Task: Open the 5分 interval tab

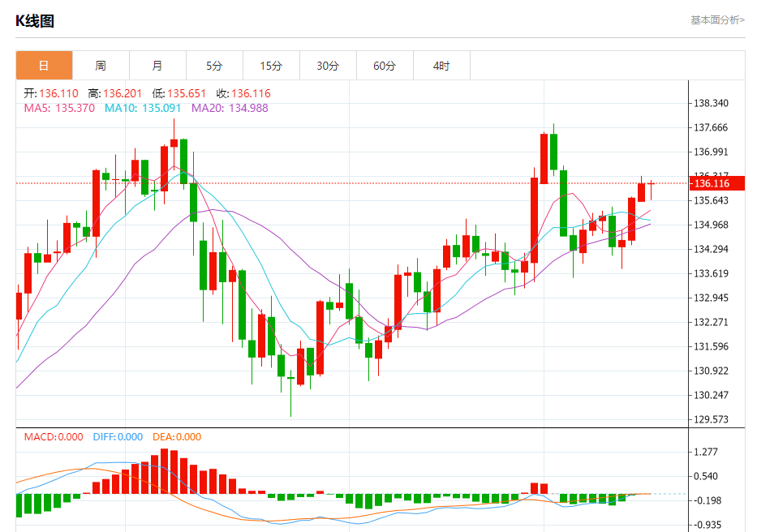Action: (x=214, y=65)
